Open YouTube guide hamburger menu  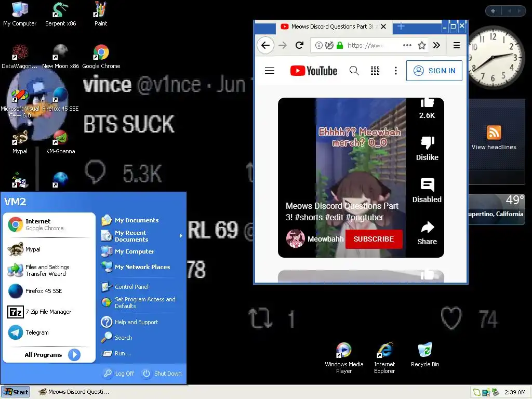click(x=270, y=71)
